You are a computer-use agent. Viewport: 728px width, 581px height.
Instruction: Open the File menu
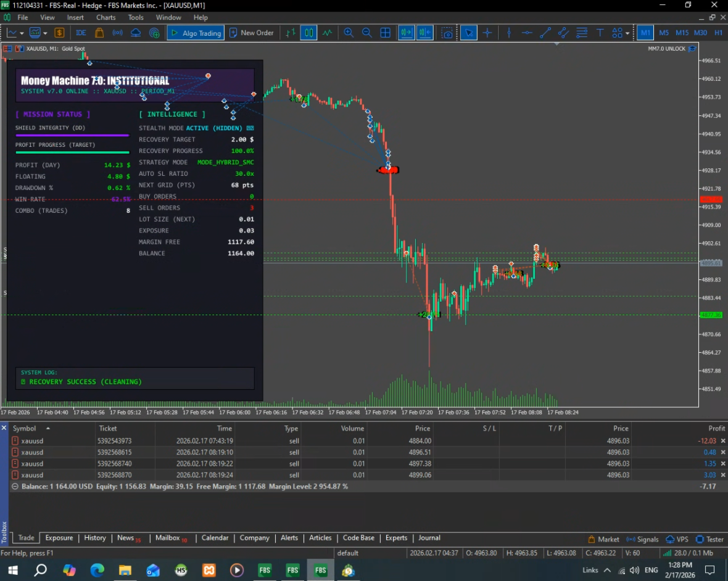(23, 18)
